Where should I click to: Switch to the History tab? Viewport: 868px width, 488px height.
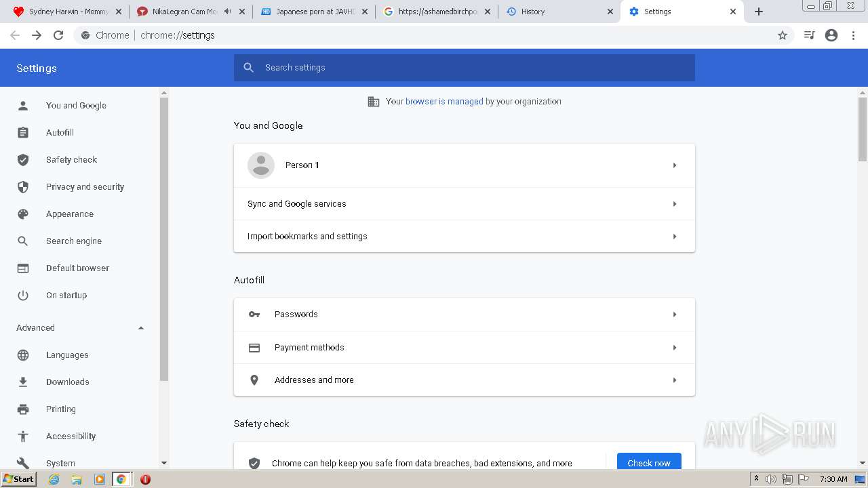[x=559, y=12]
